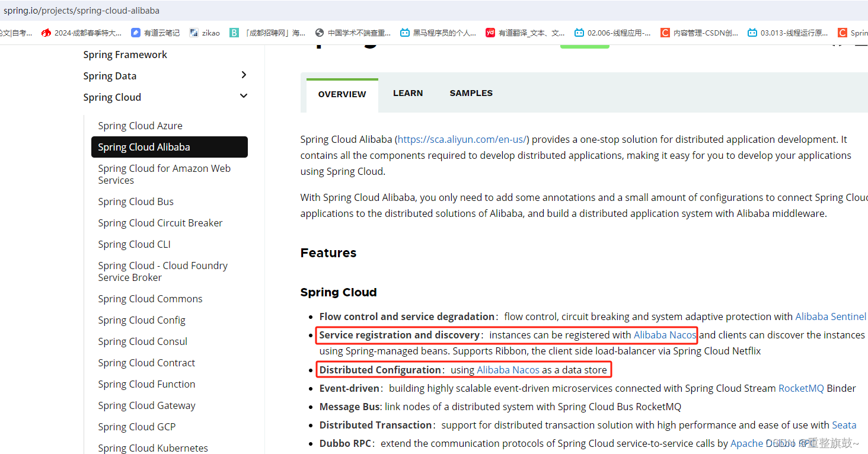
Task: Open Spring Cloud Azure
Action: pyautogui.click(x=140, y=126)
